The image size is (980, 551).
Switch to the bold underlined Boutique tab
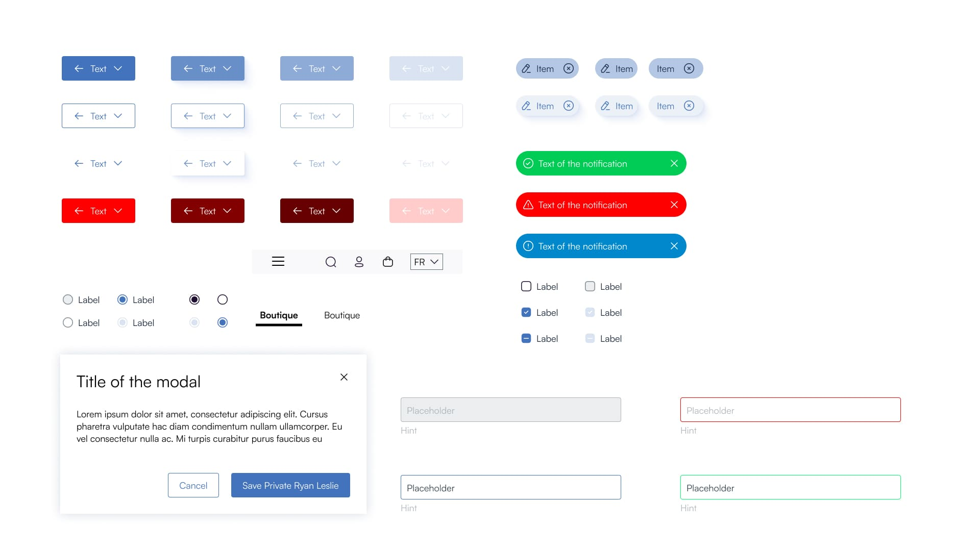tap(279, 315)
